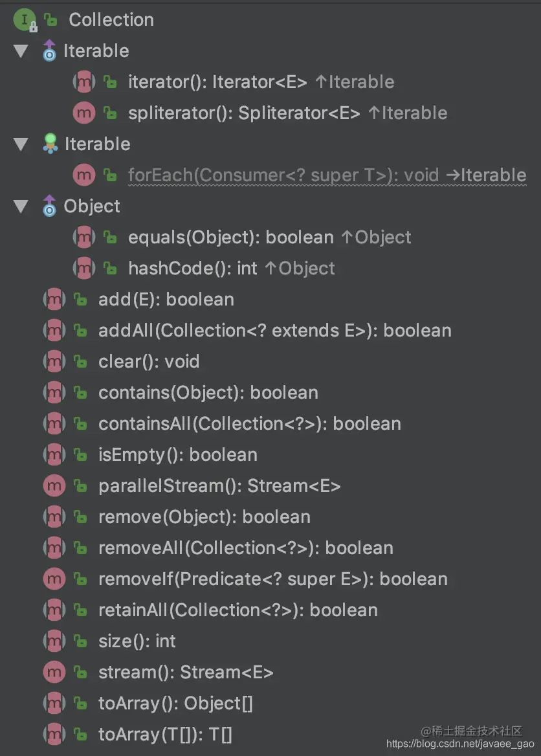Click method icon next to parallelStream()
The height and width of the screenshot is (756, 541).
54,486
